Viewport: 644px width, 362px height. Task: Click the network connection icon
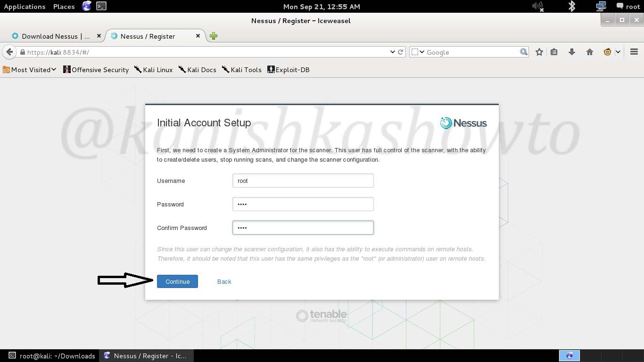601,6
